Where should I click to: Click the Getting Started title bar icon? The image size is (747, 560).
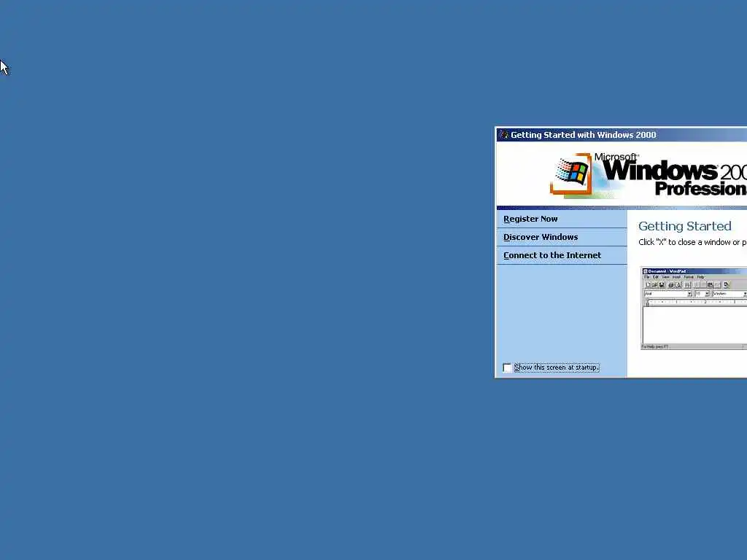503,135
